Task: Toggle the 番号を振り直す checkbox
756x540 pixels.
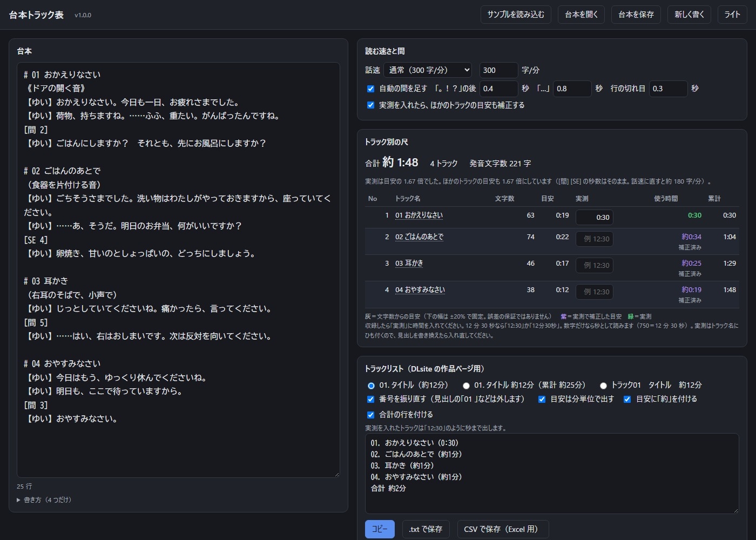Action: [370, 400]
